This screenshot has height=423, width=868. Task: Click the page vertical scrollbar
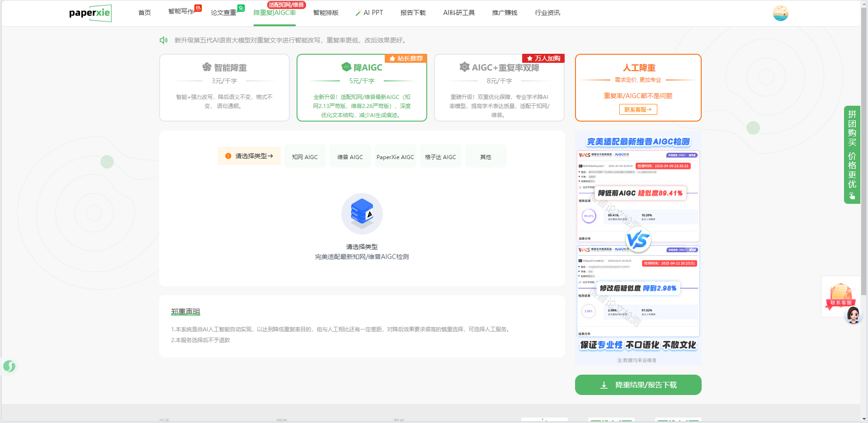(x=864, y=181)
